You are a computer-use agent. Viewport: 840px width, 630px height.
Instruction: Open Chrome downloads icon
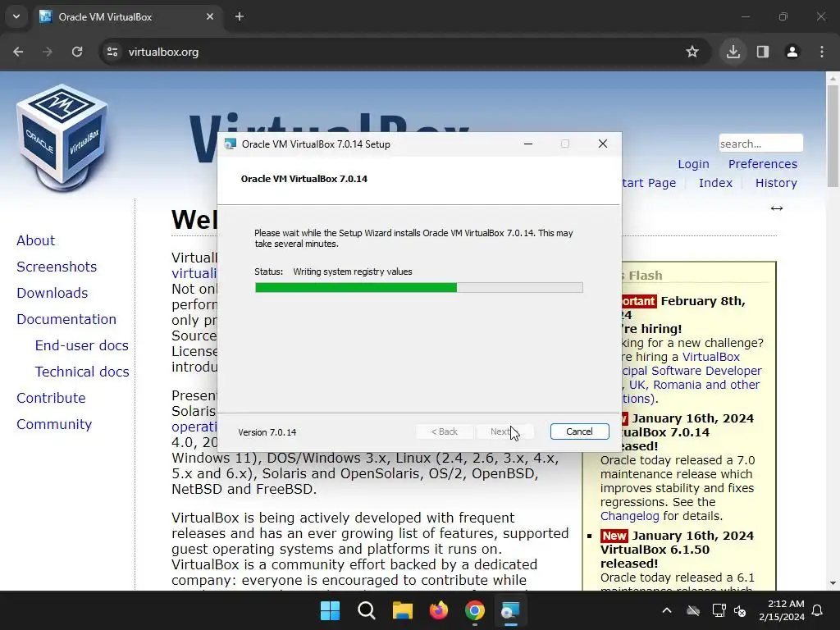click(733, 52)
